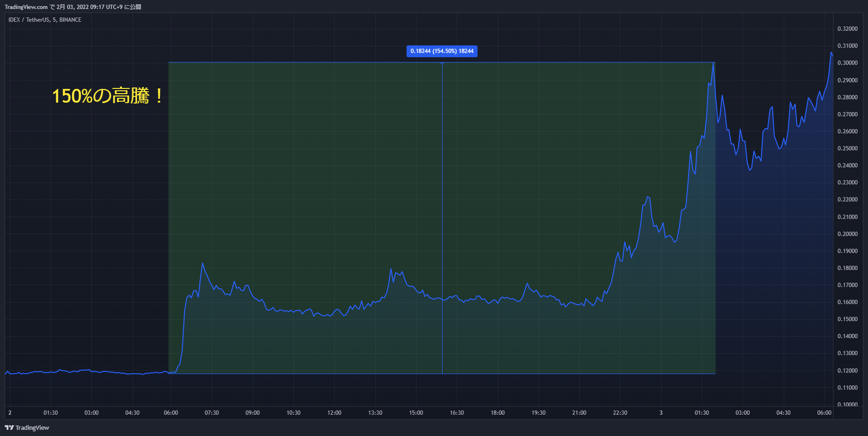868x436 pixels.
Task: Click the 0.27000 price axis label
Action: click(848, 114)
